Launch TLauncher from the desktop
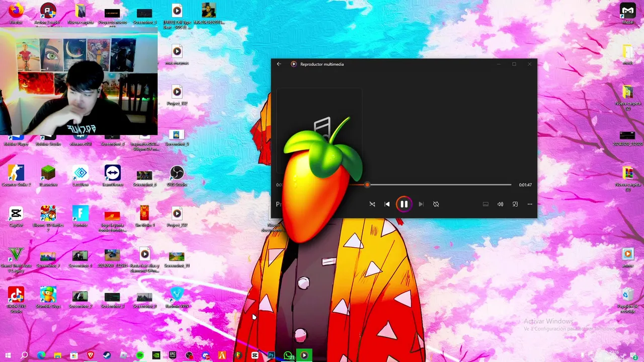 (x=48, y=176)
